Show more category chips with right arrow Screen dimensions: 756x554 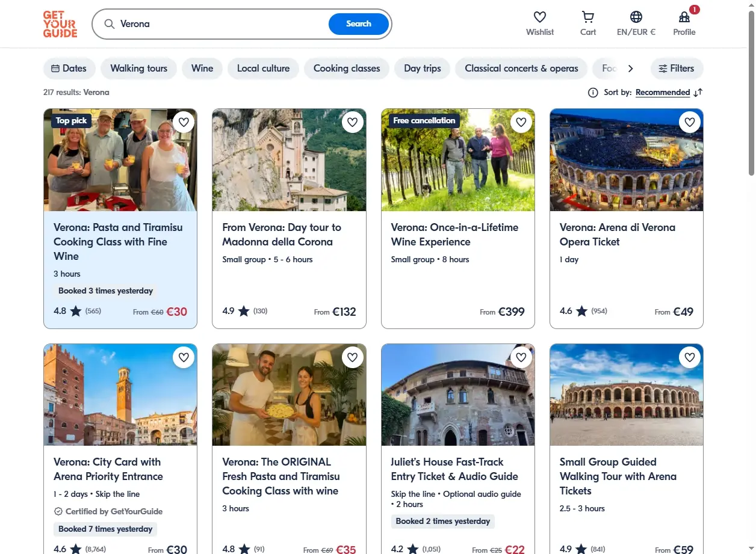coord(630,69)
